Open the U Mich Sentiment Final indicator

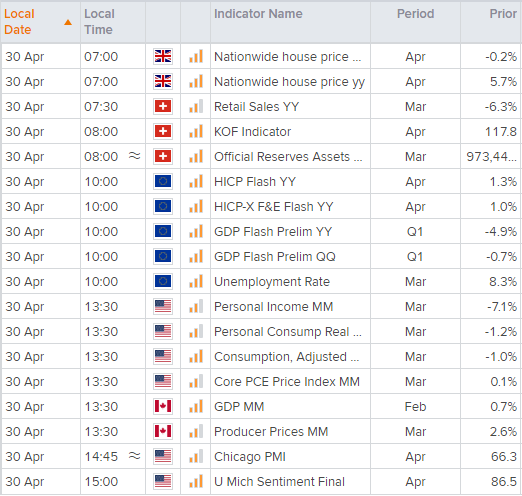[x=279, y=482]
